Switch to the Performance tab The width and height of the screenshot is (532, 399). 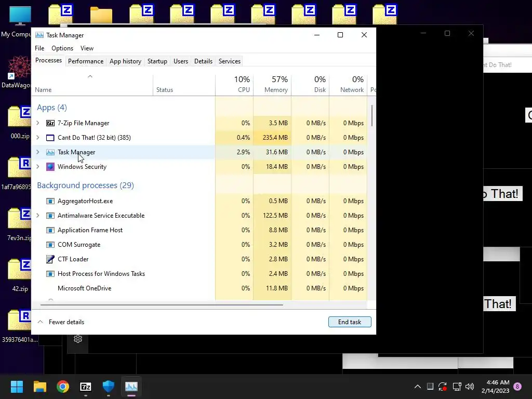pyautogui.click(x=86, y=61)
